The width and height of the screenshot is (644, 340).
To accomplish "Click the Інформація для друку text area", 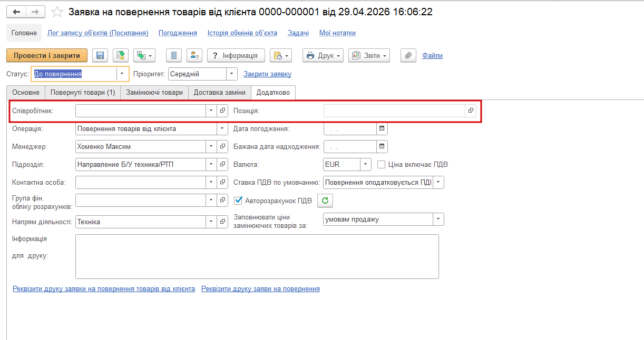I will click(x=257, y=256).
